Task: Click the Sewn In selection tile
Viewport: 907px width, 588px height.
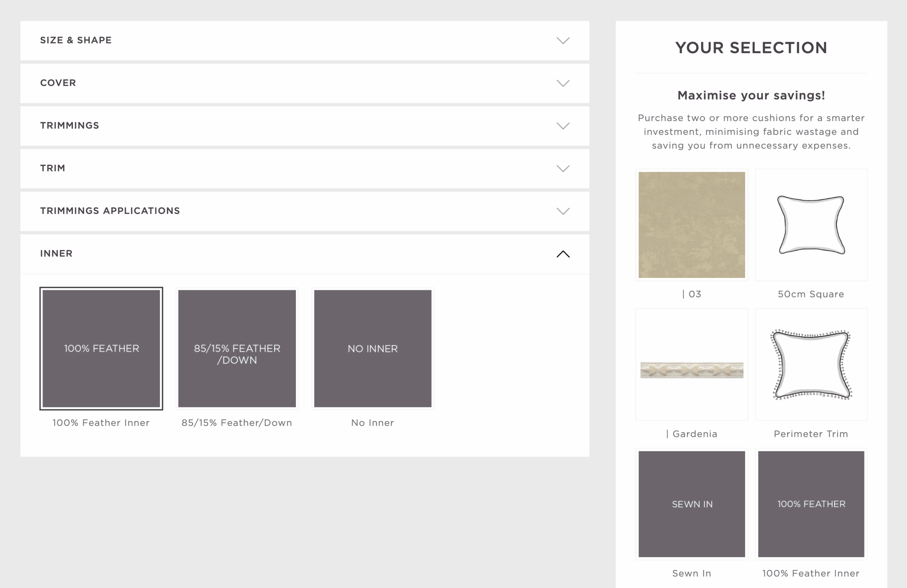Action: [691, 504]
